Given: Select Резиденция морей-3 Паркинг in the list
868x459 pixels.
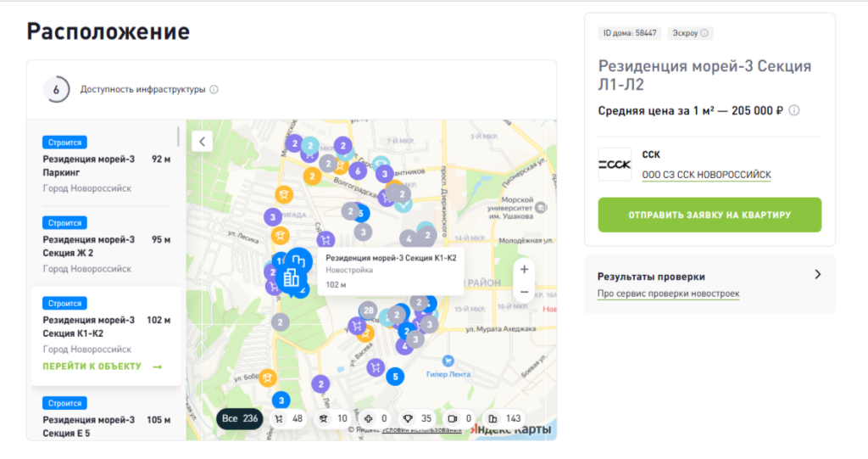Looking at the screenshot, I should tap(106, 165).
